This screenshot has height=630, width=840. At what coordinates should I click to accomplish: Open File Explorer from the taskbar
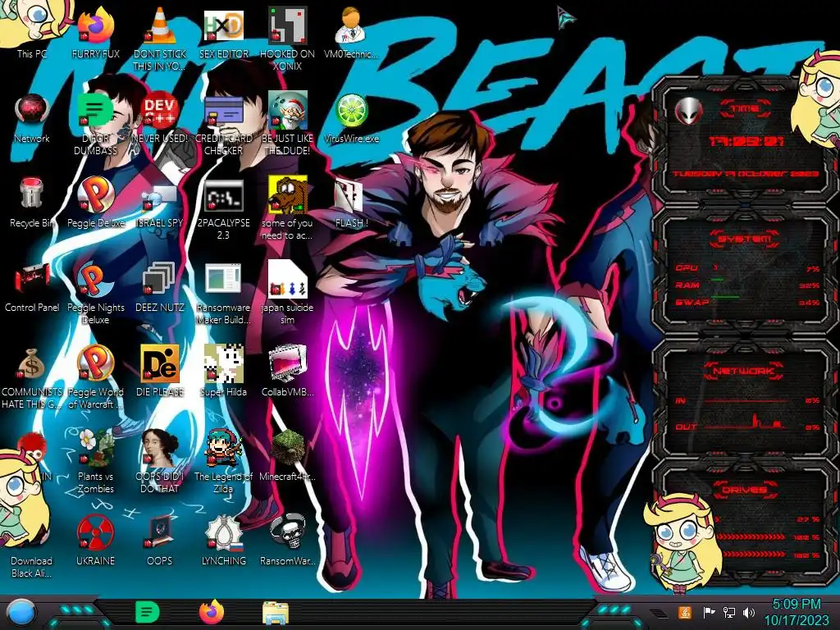pyautogui.click(x=276, y=612)
